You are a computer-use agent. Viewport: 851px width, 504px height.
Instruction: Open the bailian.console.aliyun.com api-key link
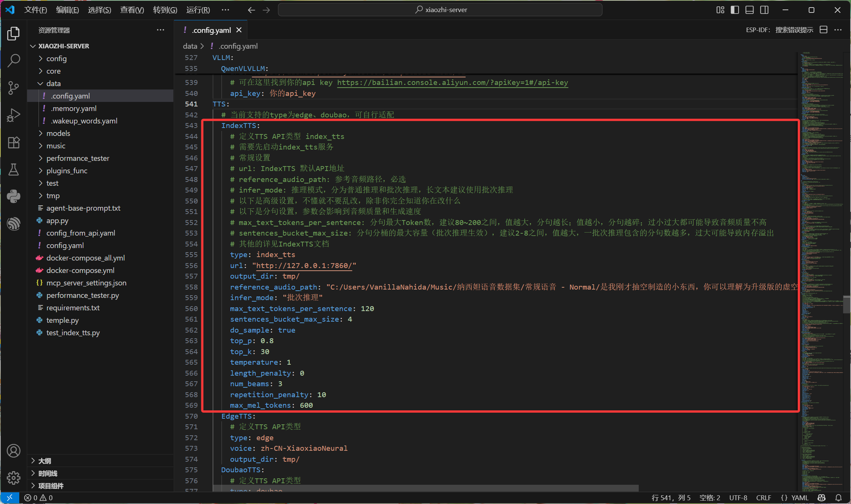(x=453, y=82)
